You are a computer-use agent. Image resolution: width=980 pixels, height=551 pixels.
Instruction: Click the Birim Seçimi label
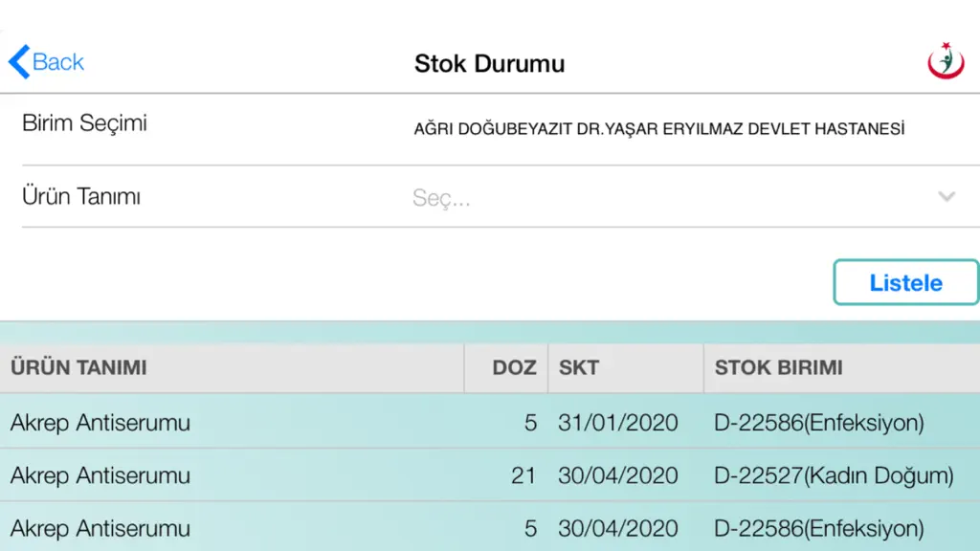tap(84, 123)
